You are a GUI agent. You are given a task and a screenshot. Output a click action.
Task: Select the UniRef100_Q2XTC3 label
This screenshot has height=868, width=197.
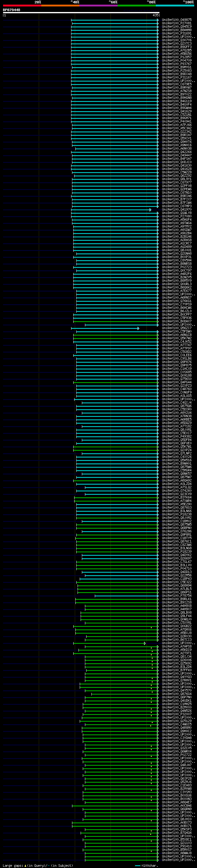point(177,43)
